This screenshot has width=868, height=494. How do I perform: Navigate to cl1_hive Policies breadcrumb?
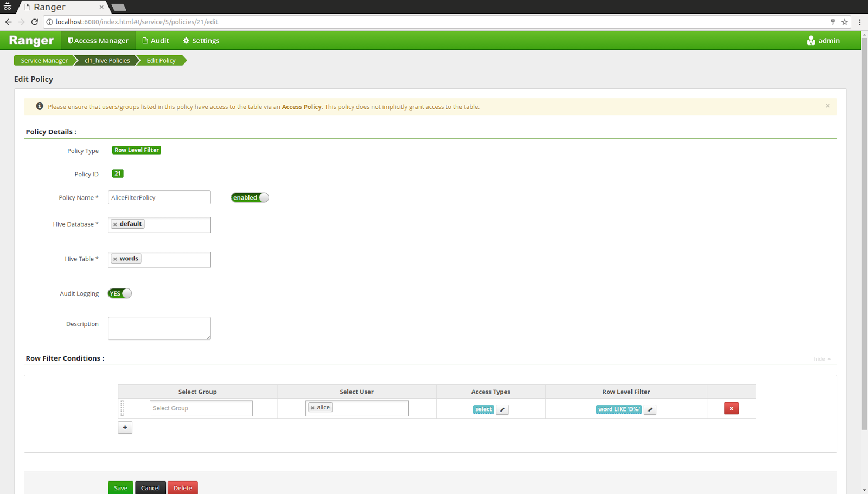(106, 60)
